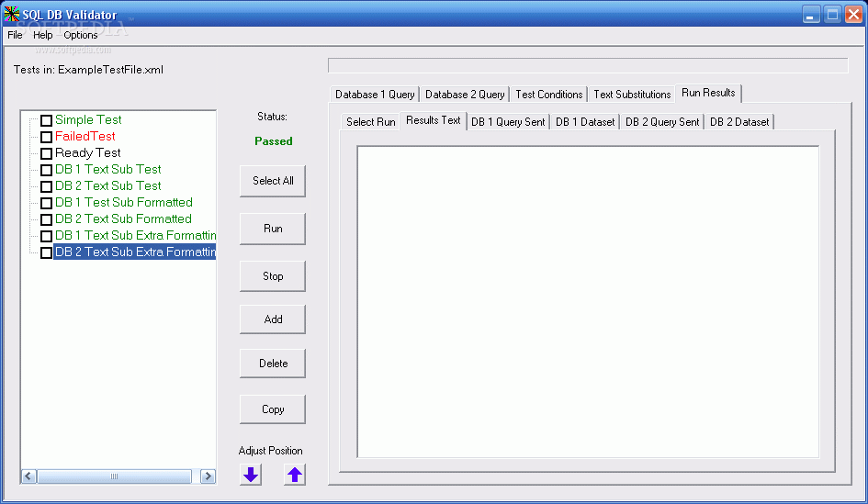Screen dimensions: 868x504
Task: Check the DB 2 Text Sub Extra Formatting checkbox
Action: (47, 252)
